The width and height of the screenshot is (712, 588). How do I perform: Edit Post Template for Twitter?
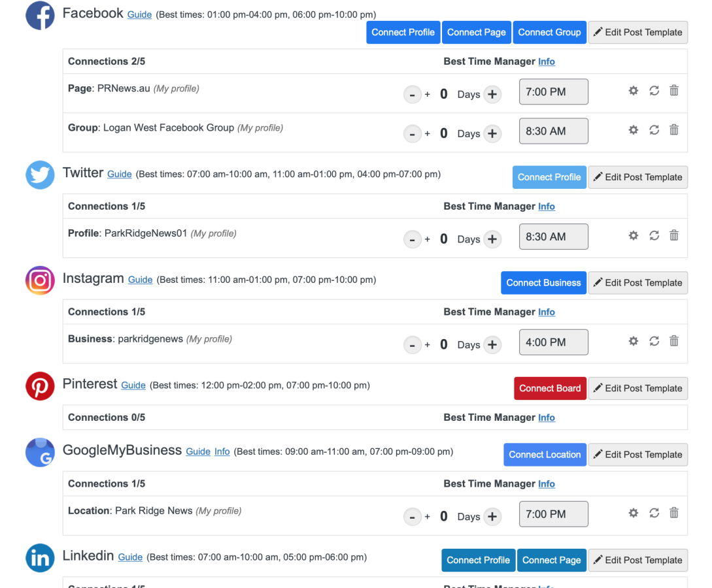638,177
